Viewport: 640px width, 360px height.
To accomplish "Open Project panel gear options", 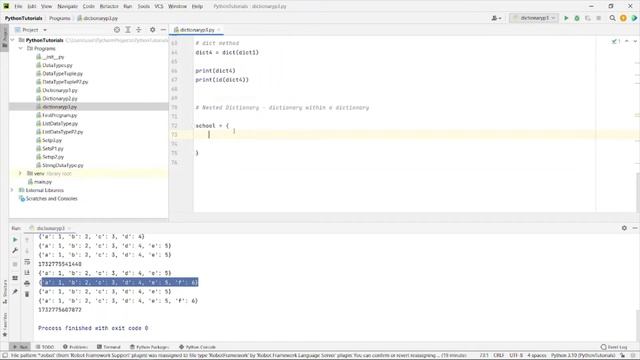I will [152, 30].
